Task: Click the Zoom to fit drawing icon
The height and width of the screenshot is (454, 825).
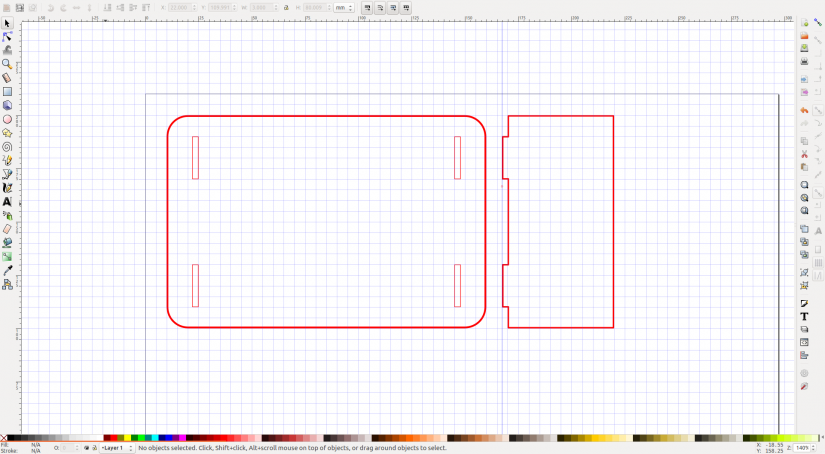Action: 804,198
